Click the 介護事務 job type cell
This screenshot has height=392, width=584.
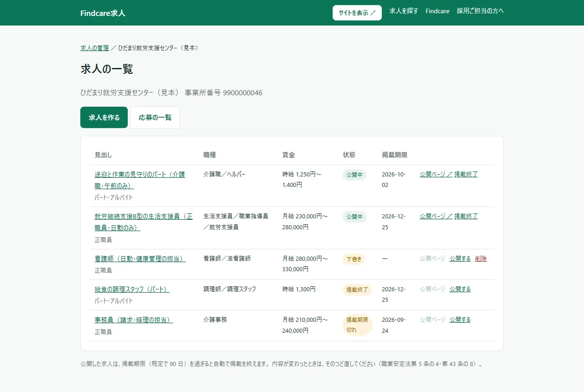tap(215, 320)
